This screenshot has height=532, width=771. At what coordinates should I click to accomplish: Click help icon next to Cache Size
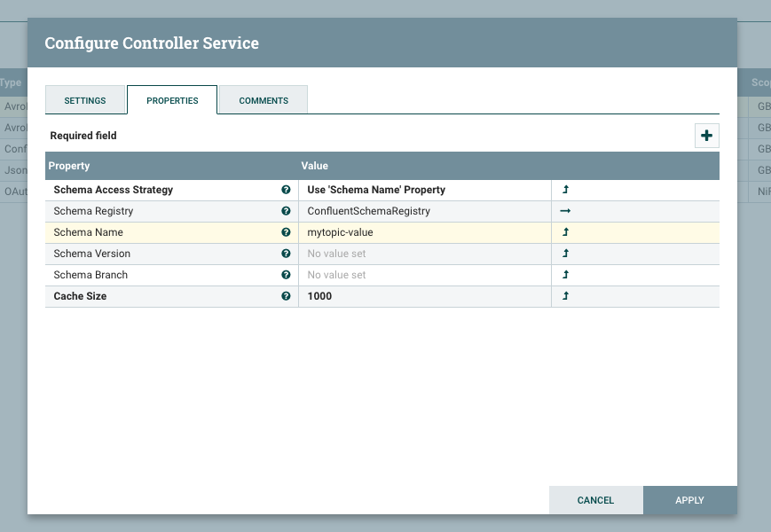click(x=286, y=296)
